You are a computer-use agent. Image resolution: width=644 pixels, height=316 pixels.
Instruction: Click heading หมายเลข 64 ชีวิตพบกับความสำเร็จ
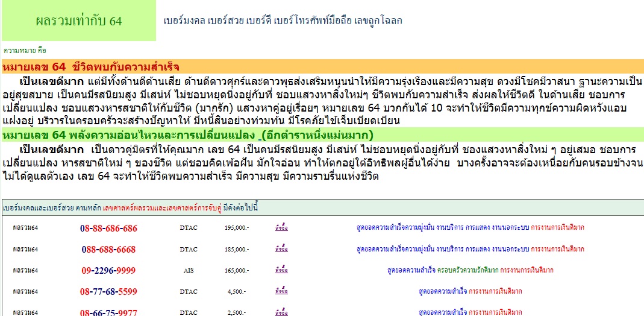91,68
